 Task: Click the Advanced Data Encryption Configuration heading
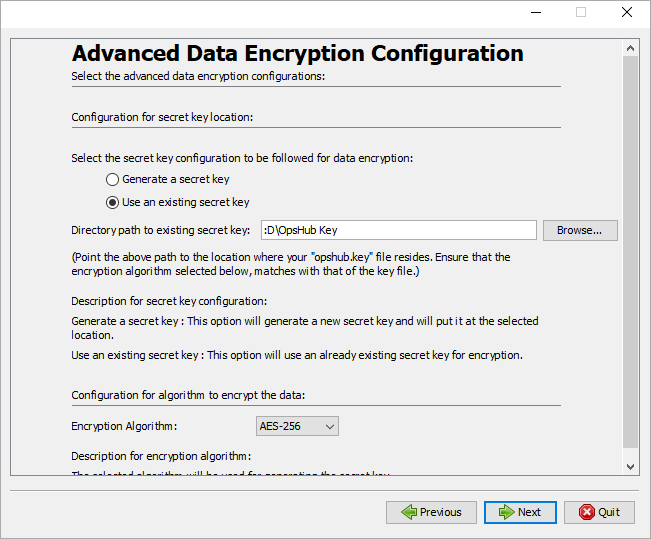click(x=298, y=54)
